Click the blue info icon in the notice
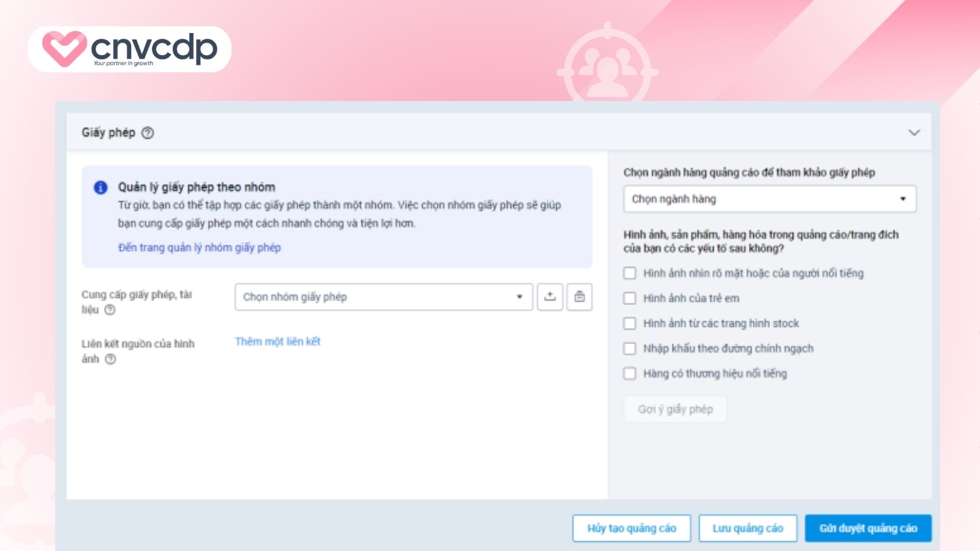 100,187
